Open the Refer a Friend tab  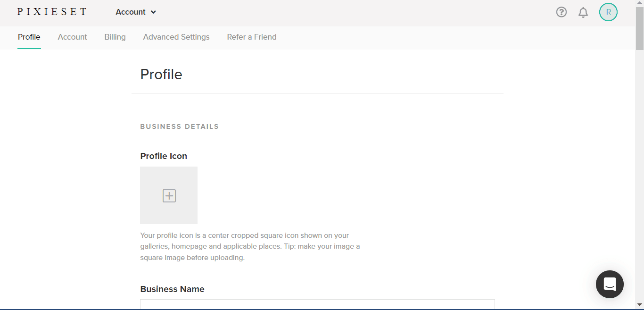(252, 37)
